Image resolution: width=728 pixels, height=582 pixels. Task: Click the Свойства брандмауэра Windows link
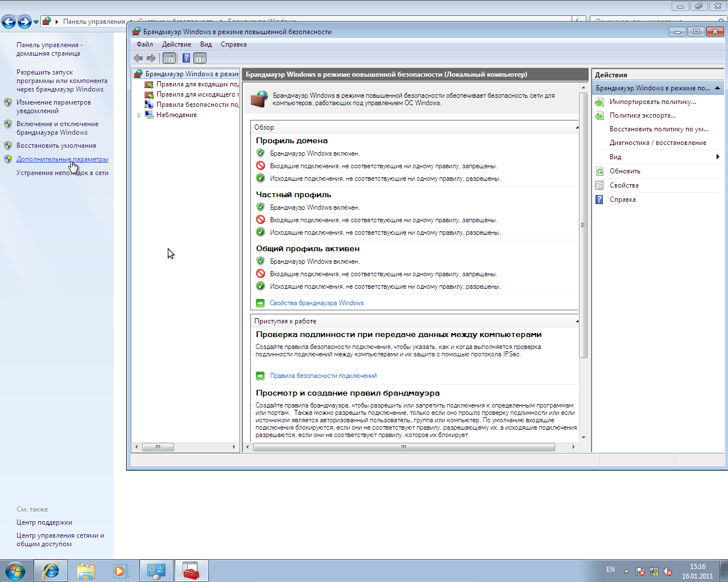tap(317, 303)
